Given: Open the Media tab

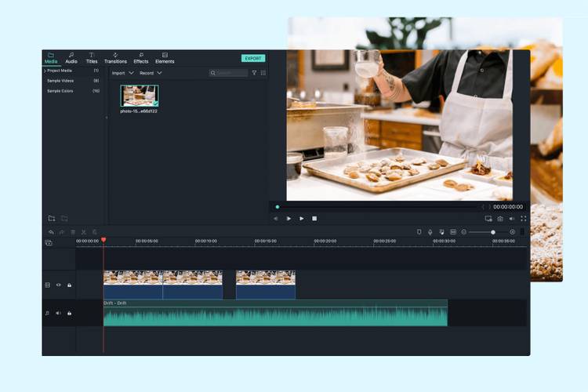Looking at the screenshot, I should coord(51,58).
